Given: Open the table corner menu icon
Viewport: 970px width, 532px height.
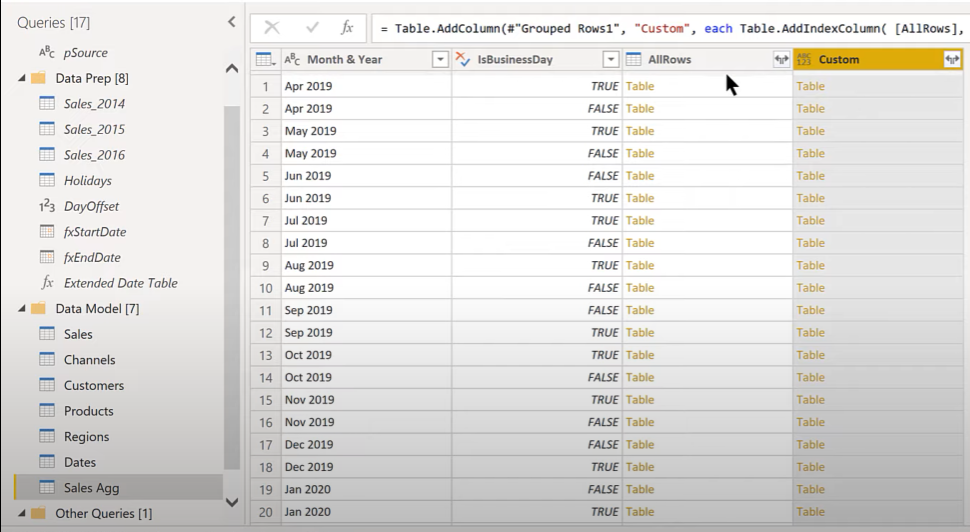Looking at the screenshot, I should (x=265, y=59).
